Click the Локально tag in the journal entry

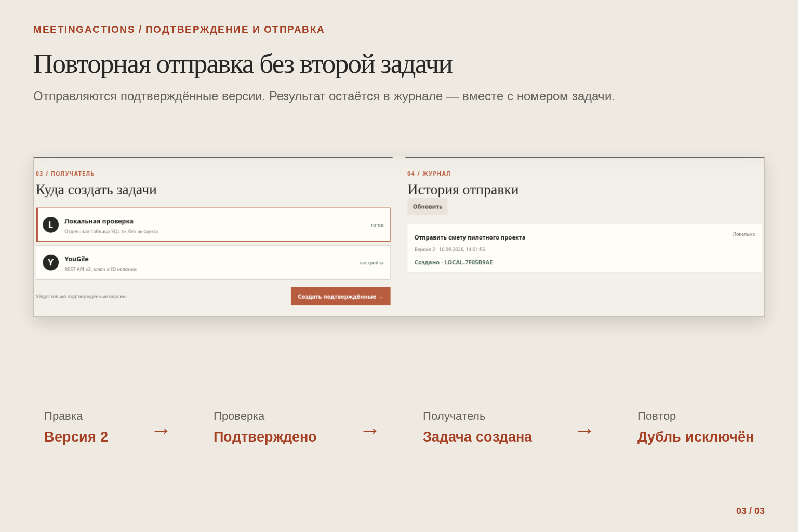[x=744, y=234]
